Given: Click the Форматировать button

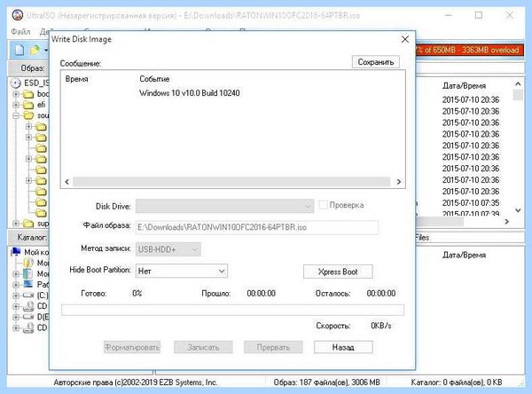Looking at the screenshot, I should (x=132, y=347).
